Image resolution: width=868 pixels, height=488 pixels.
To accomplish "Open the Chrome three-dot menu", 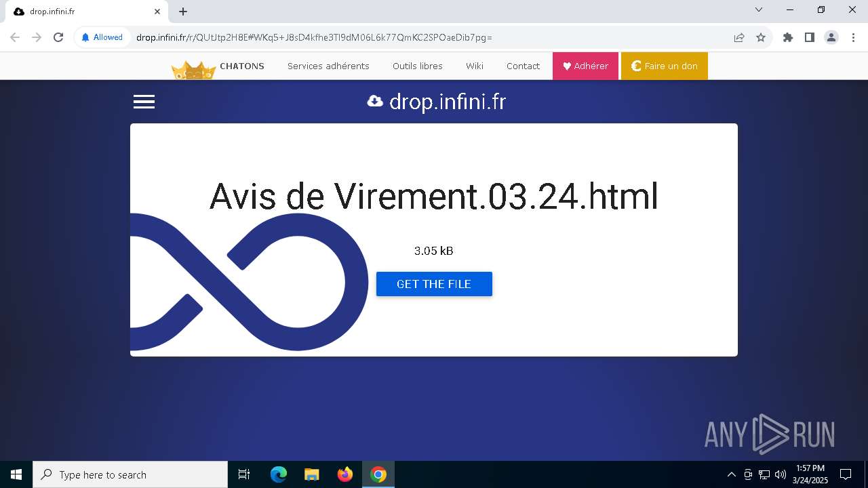I will click(853, 37).
